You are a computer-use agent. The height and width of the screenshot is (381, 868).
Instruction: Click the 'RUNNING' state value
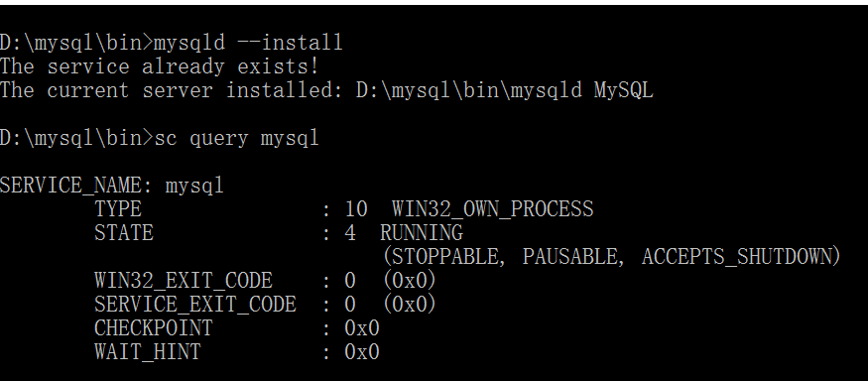tap(422, 232)
